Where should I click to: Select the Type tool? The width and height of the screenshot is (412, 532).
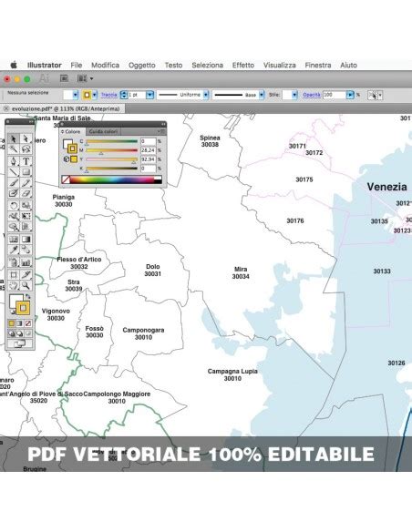26,161
